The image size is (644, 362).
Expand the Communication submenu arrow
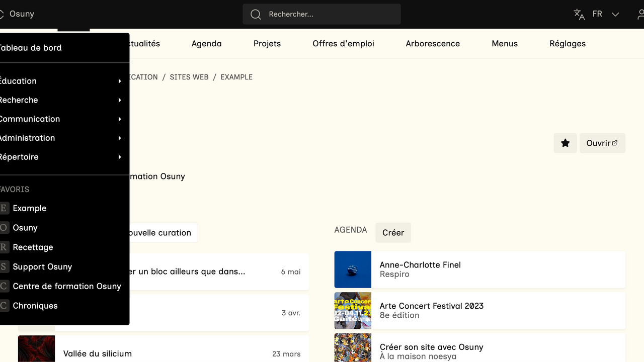pos(119,119)
